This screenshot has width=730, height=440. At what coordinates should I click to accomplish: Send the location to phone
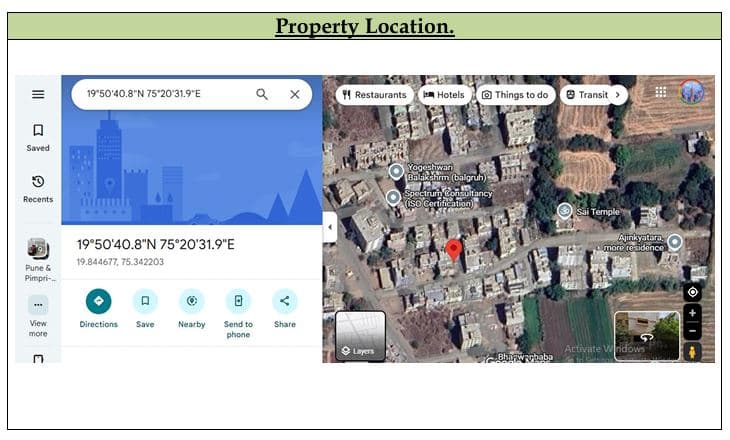pyautogui.click(x=238, y=313)
